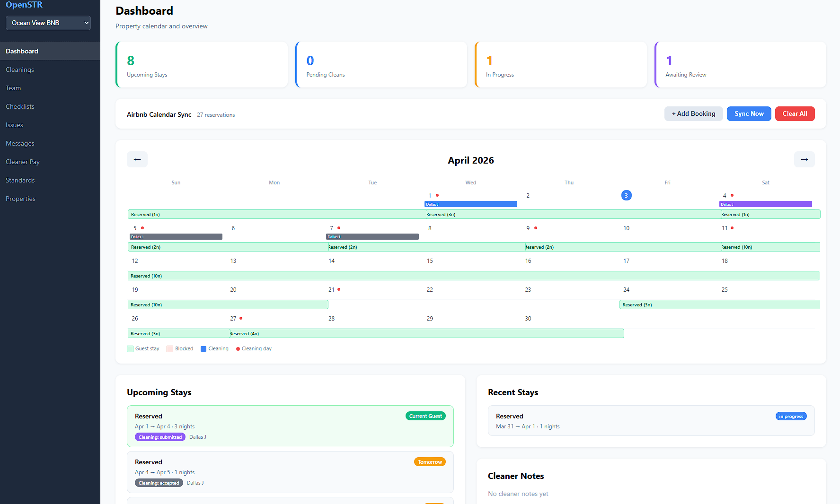This screenshot has width=840, height=504.
Task: Click the red Clear All button
Action: 795,113
